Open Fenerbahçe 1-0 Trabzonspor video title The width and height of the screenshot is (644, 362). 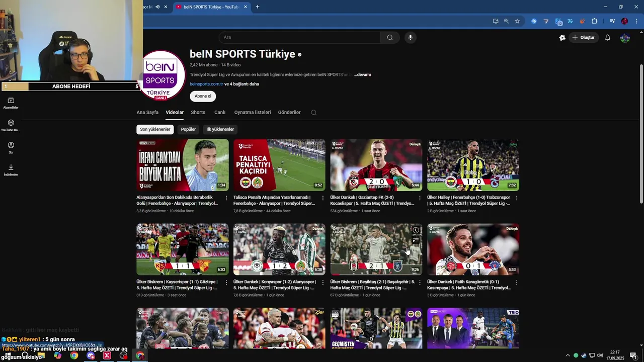[x=469, y=201]
